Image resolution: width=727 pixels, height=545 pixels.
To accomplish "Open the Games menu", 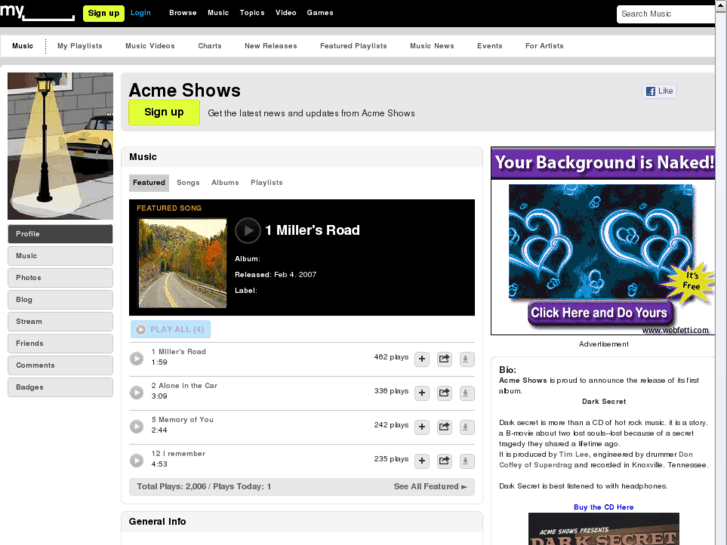I will (320, 13).
